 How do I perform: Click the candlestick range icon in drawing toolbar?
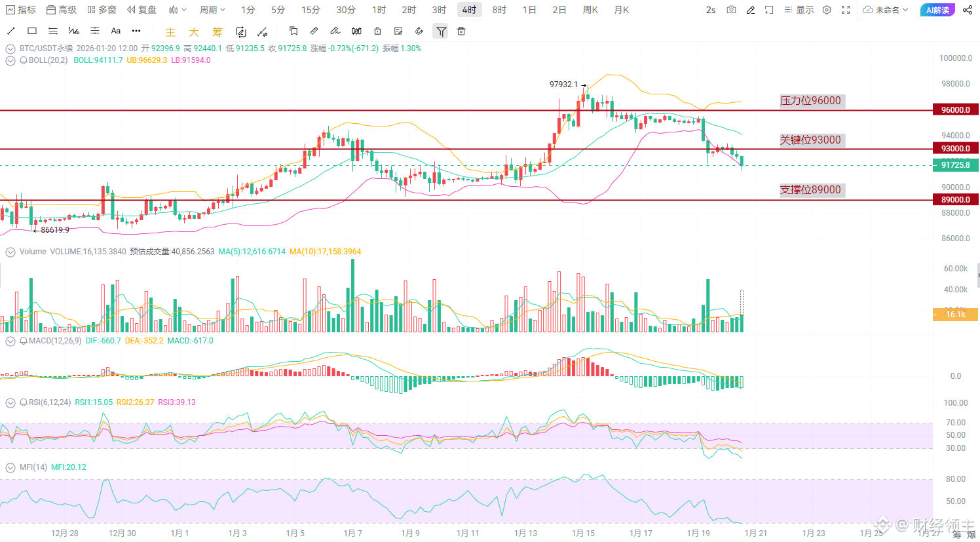[356, 31]
